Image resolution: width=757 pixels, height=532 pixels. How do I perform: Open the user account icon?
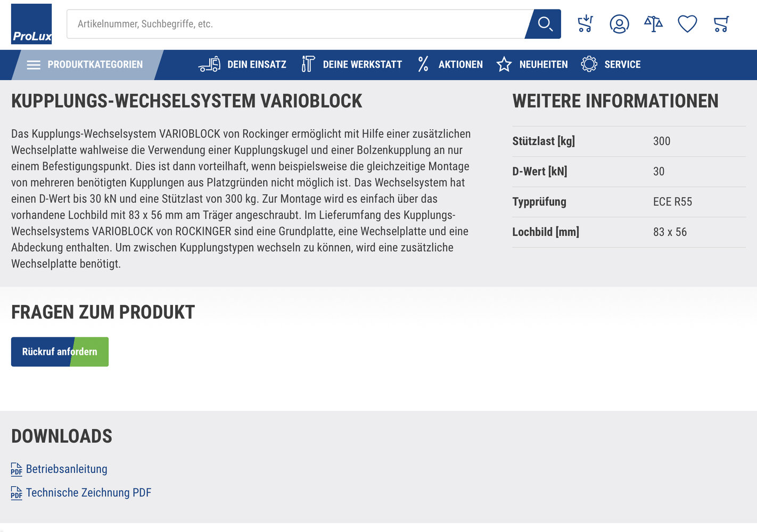tap(619, 24)
